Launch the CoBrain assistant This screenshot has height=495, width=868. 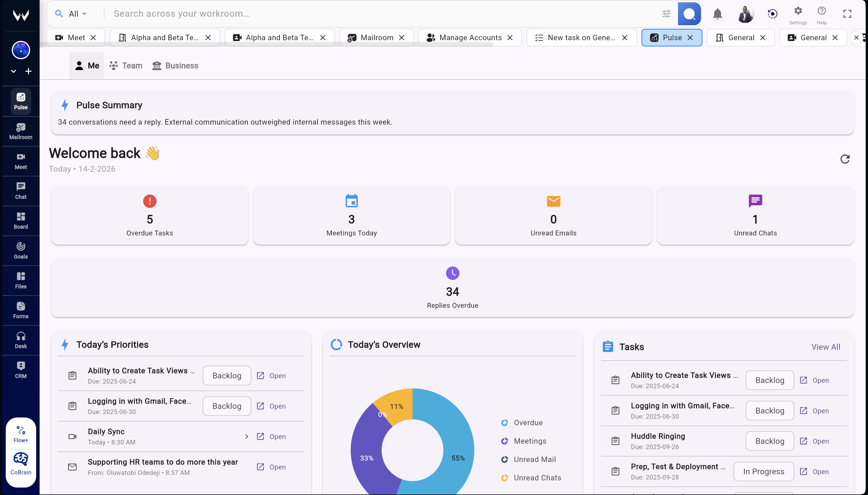click(21, 463)
